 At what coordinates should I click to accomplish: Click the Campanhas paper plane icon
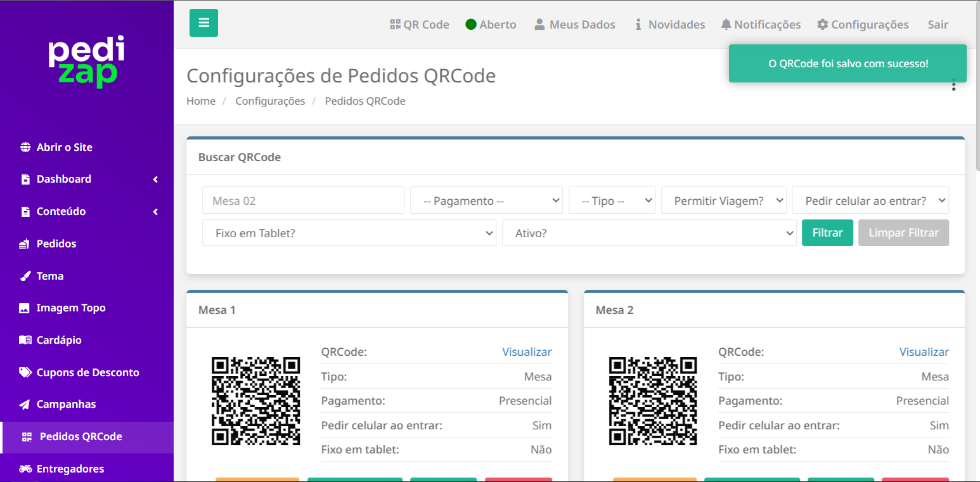click(x=25, y=405)
